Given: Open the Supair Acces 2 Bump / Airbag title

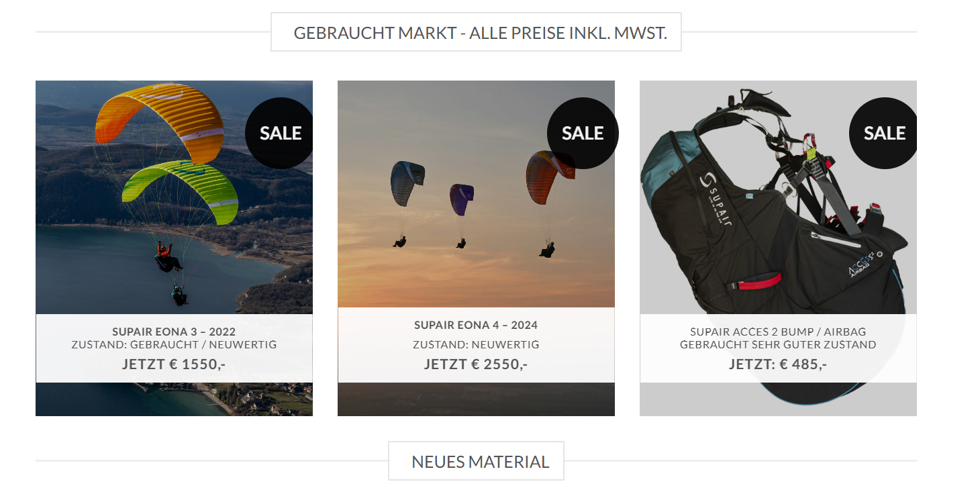Looking at the screenshot, I should [778, 332].
